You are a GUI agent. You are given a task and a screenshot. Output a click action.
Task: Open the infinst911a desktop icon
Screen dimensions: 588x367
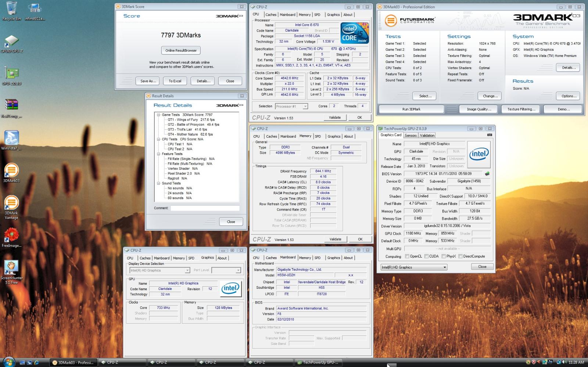[x=35, y=11]
